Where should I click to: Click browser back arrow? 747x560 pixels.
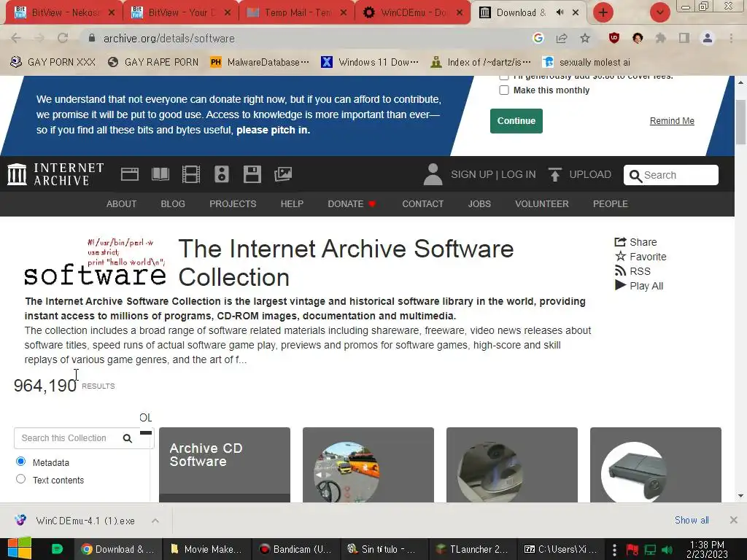click(16, 38)
